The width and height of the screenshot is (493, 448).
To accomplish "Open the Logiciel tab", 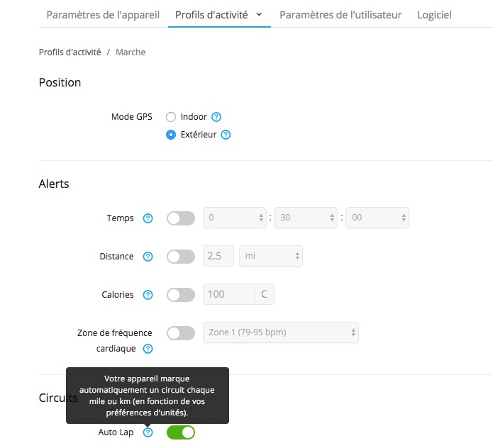I will coord(434,14).
